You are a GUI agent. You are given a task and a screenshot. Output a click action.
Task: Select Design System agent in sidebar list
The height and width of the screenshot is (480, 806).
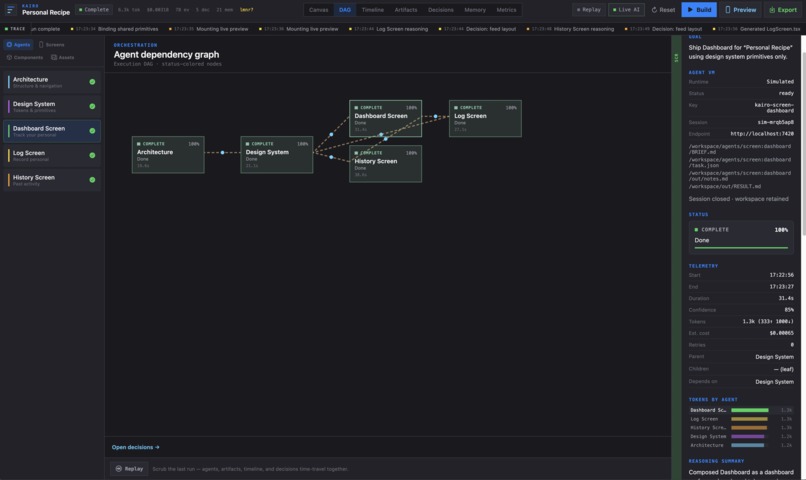52,106
